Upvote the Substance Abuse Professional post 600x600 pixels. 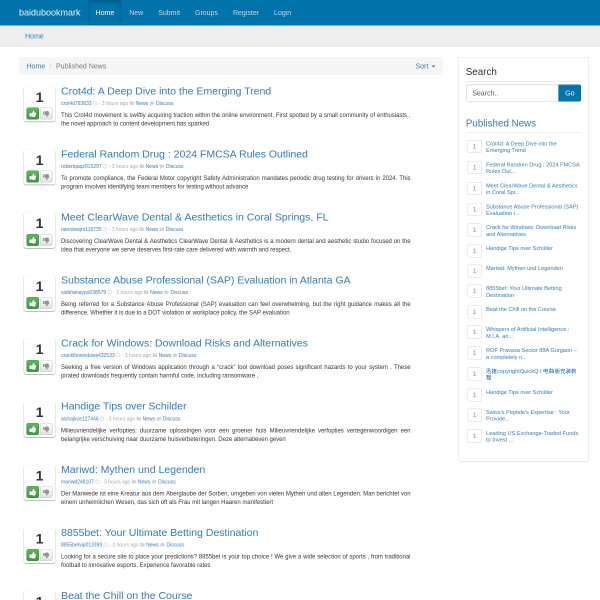coord(33,303)
